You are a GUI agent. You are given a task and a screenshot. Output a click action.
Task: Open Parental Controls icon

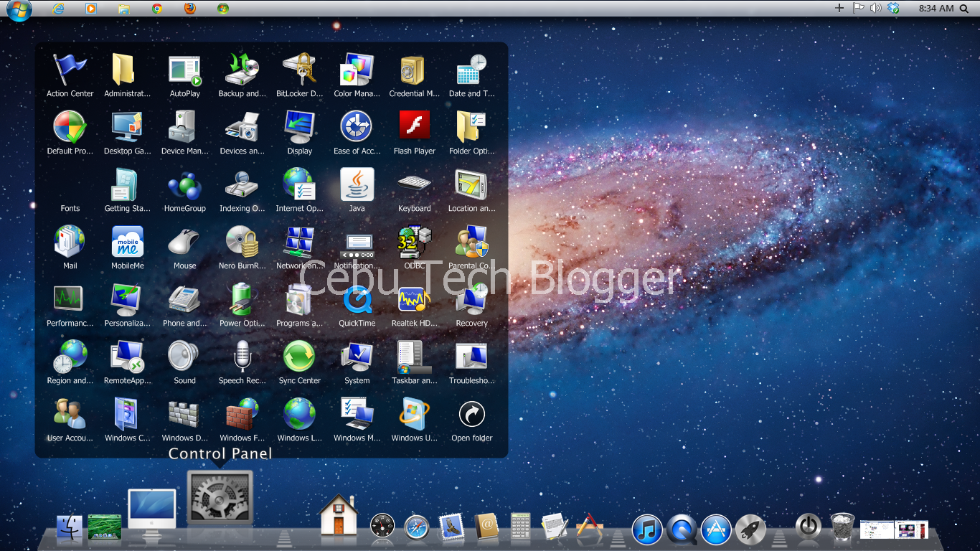point(472,242)
